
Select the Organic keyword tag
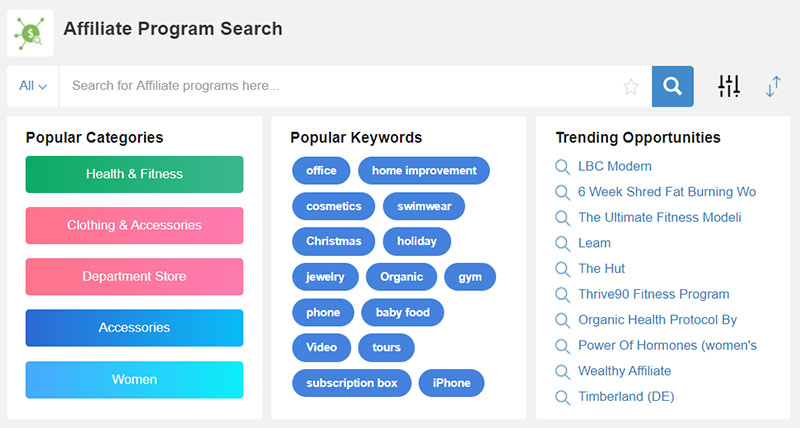coord(402,277)
